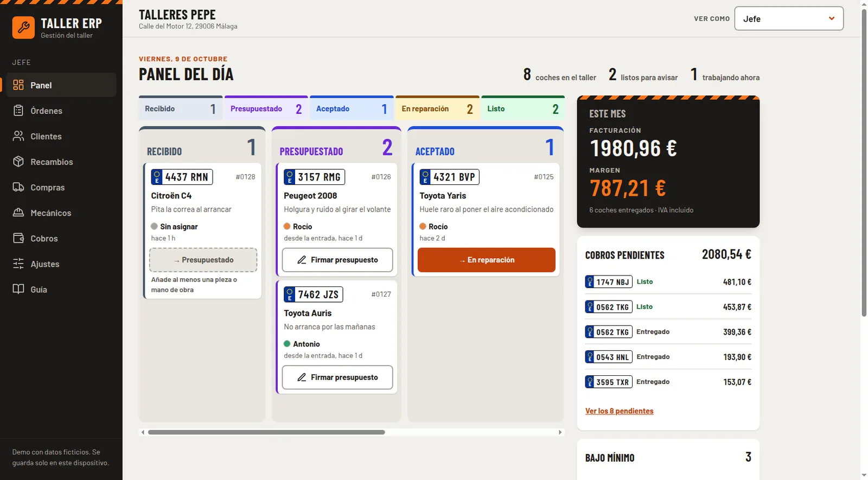The width and height of the screenshot is (868, 480).
Task: Click order number #0127
Action: pos(381,294)
